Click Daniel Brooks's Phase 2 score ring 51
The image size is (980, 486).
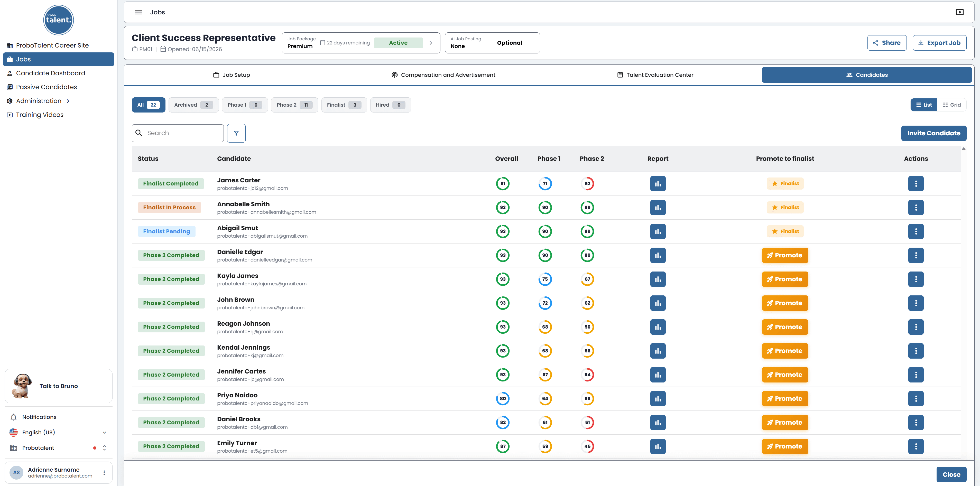(587, 423)
